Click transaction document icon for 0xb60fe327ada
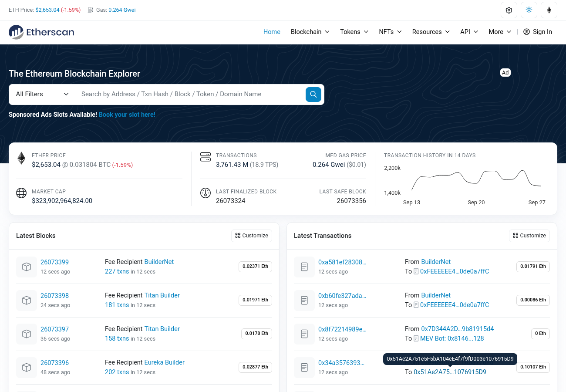The width and height of the screenshot is (566, 392). pos(304,301)
